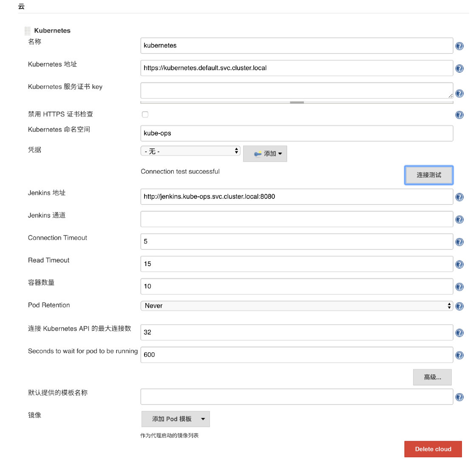This screenshot has height=459, width=476.
Task: Click the 连接测试 button
Action: point(428,175)
